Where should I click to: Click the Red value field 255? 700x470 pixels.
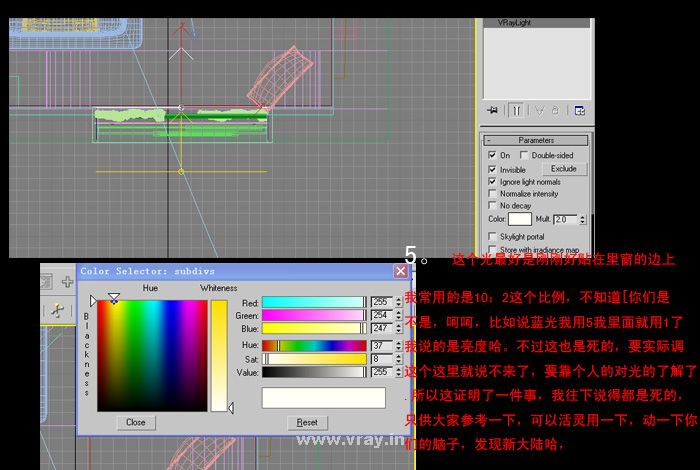(x=383, y=302)
